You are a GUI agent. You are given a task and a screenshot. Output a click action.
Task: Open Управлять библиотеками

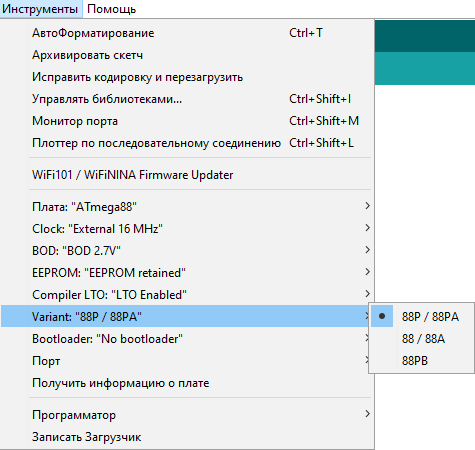[187, 99]
